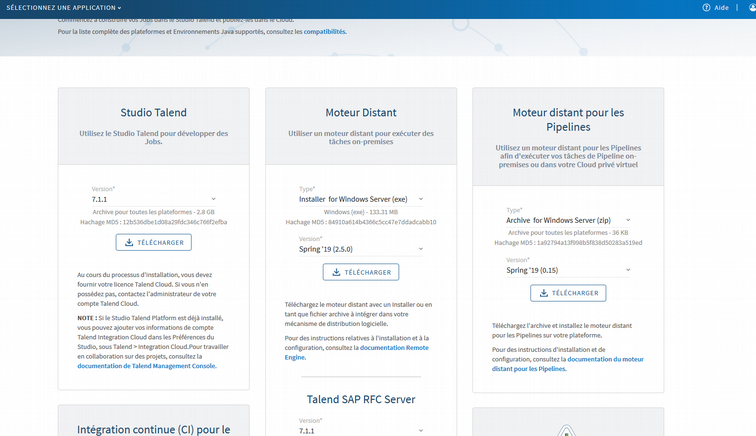Click the Moteur Distant card title
This screenshot has width=756, height=436.
[x=361, y=112]
